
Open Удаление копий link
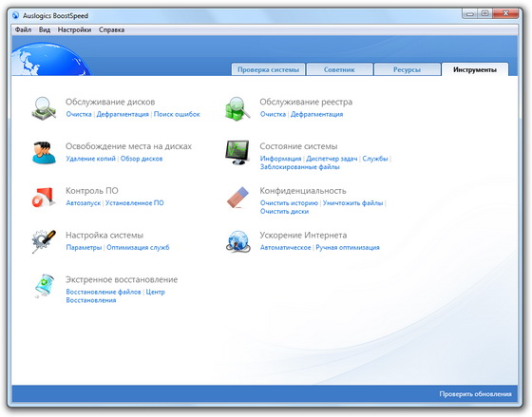tap(90, 159)
